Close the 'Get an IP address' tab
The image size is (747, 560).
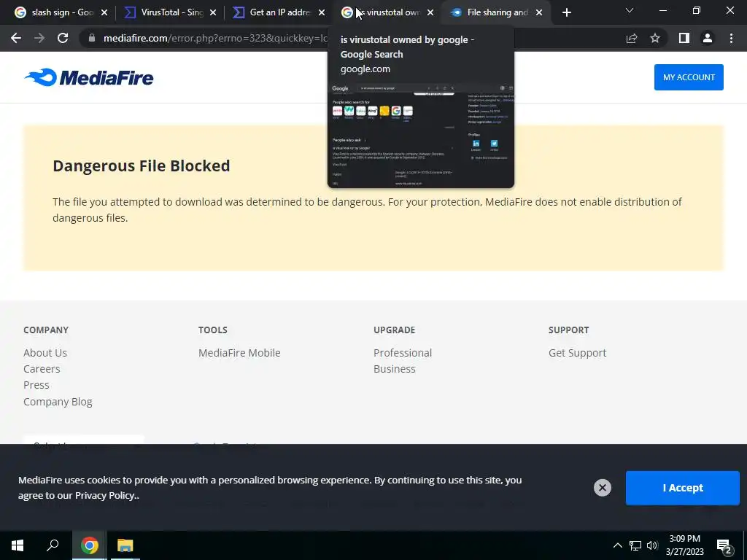pos(322,13)
